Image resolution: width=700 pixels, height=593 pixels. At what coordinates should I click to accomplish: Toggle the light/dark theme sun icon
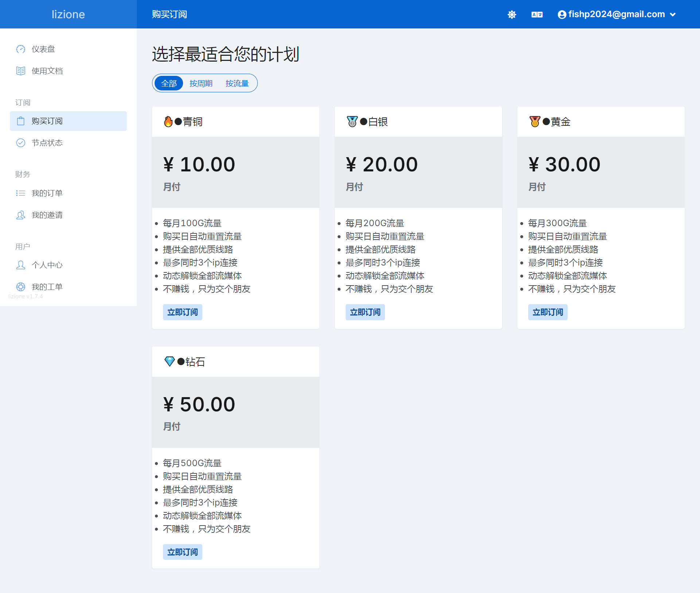coord(512,15)
